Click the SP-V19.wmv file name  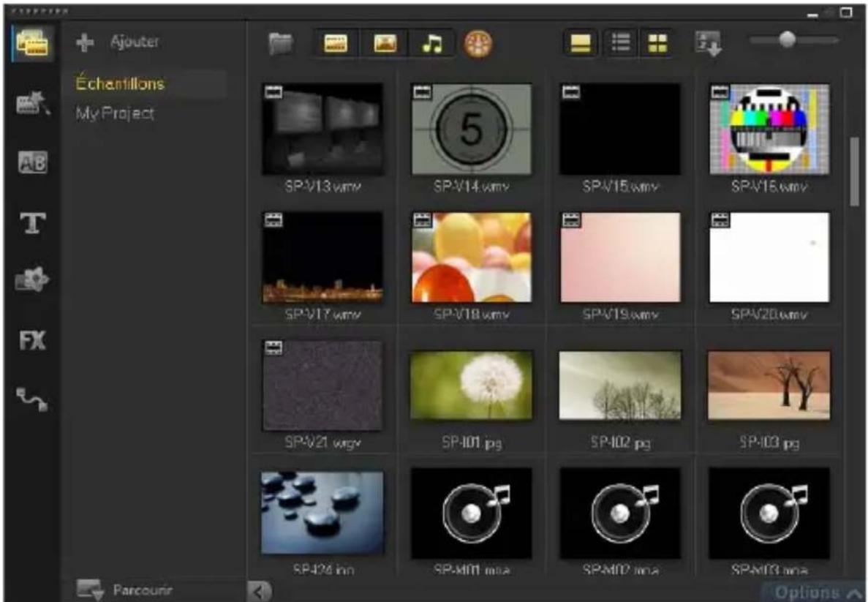click(620, 315)
